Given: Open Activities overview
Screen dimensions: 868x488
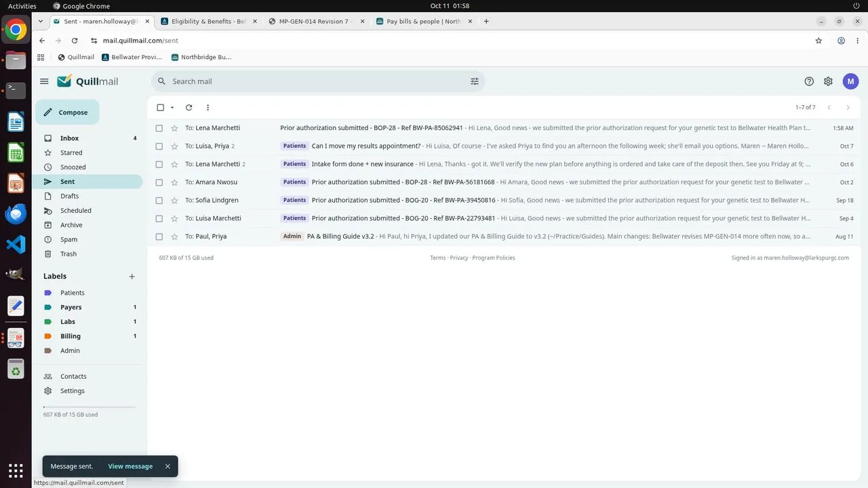Looking at the screenshot, I should click(x=22, y=6).
